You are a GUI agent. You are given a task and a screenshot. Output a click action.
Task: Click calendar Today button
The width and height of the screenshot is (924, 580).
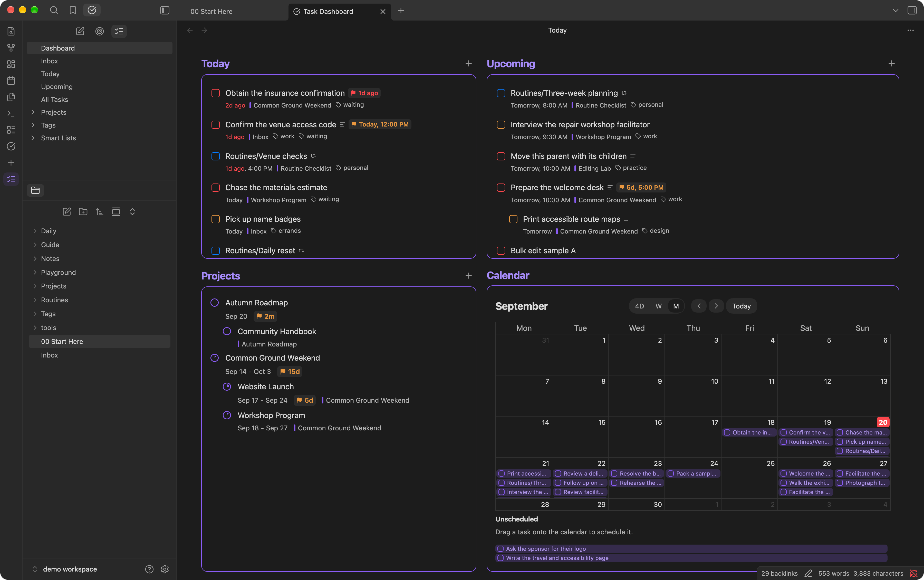point(742,306)
